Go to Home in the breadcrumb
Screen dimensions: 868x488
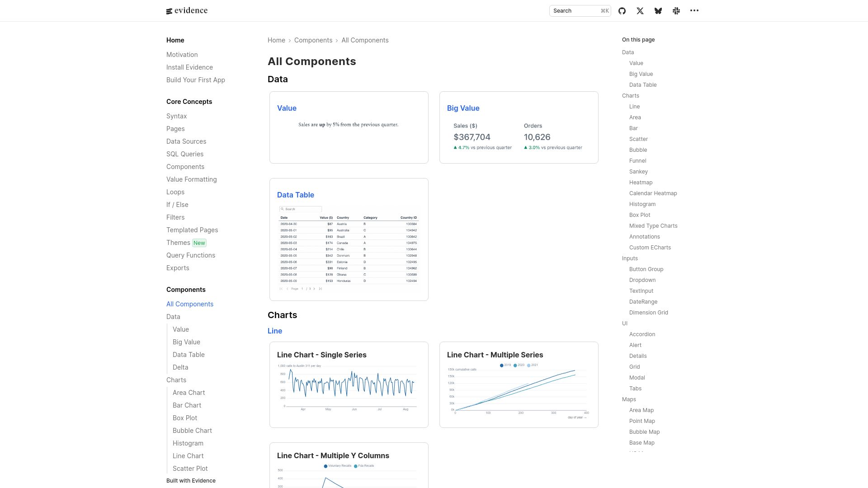click(276, 40)
